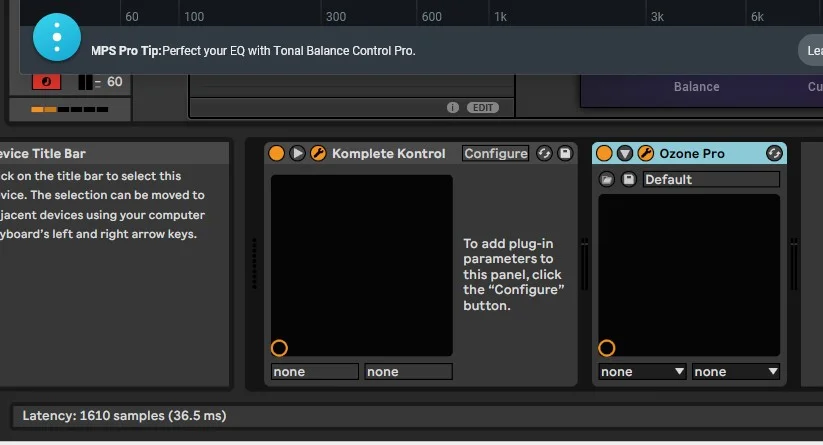Switch to the Balance tab
This screenshot has width=823, height=445.
[x=697, y=87]
